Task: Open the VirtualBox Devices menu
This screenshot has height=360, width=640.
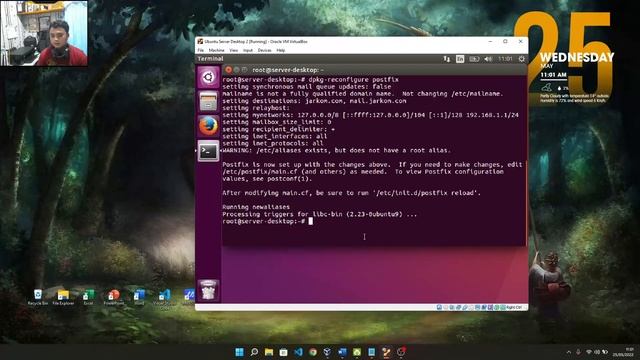Action: [x=264, y=50]
